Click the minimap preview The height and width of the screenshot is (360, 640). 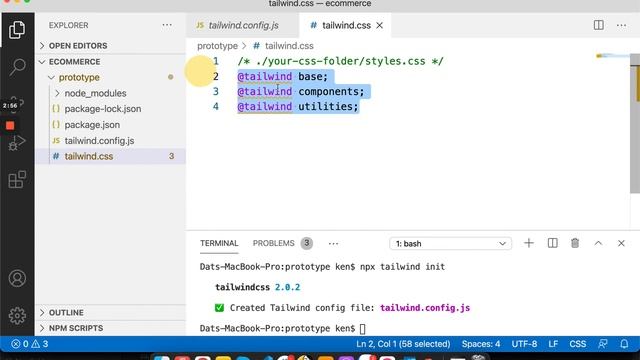click(612, 56)
